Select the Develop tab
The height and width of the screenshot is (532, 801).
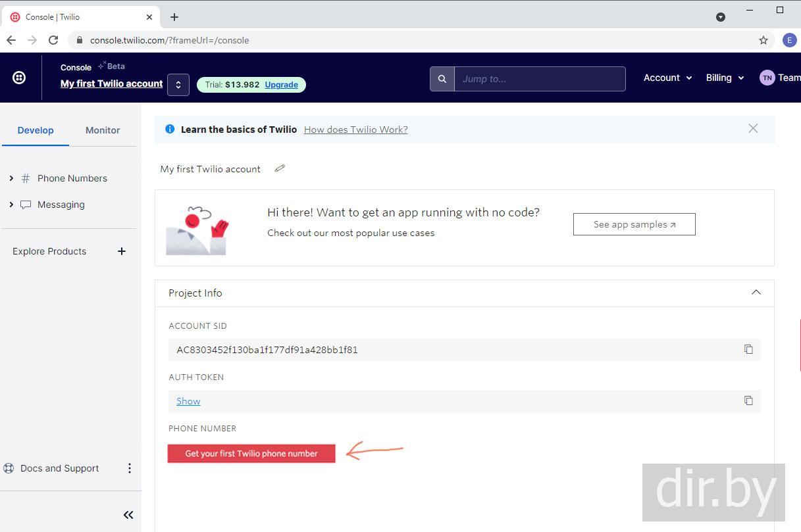click(x=36, y=130)
